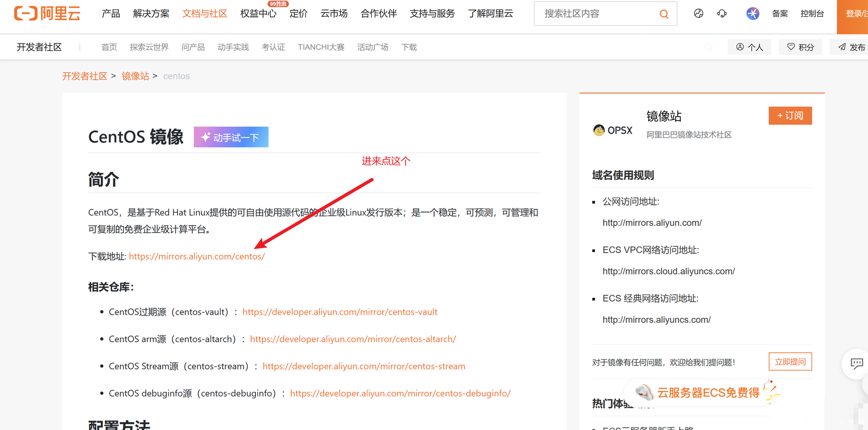The width and height of the screenshot is (868, 430).
Task: Click the http://mirrors.aliyuncs.com/ address
Action: coord(656,320)
